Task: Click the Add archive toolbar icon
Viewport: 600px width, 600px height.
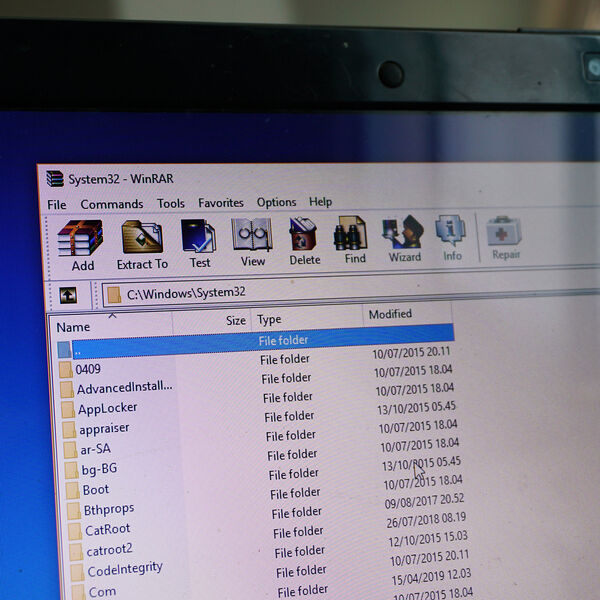Action: pos(81,243)
